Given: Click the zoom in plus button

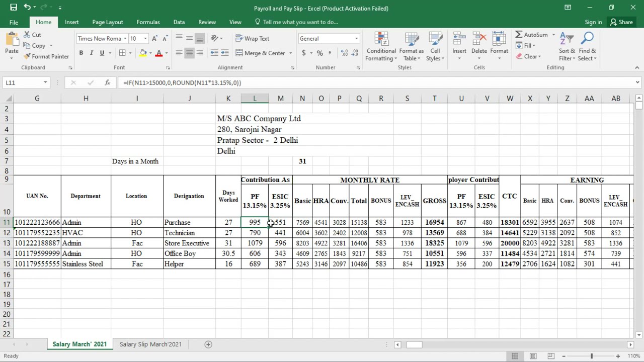Looking at the screenshot, I should coord(618,356).
